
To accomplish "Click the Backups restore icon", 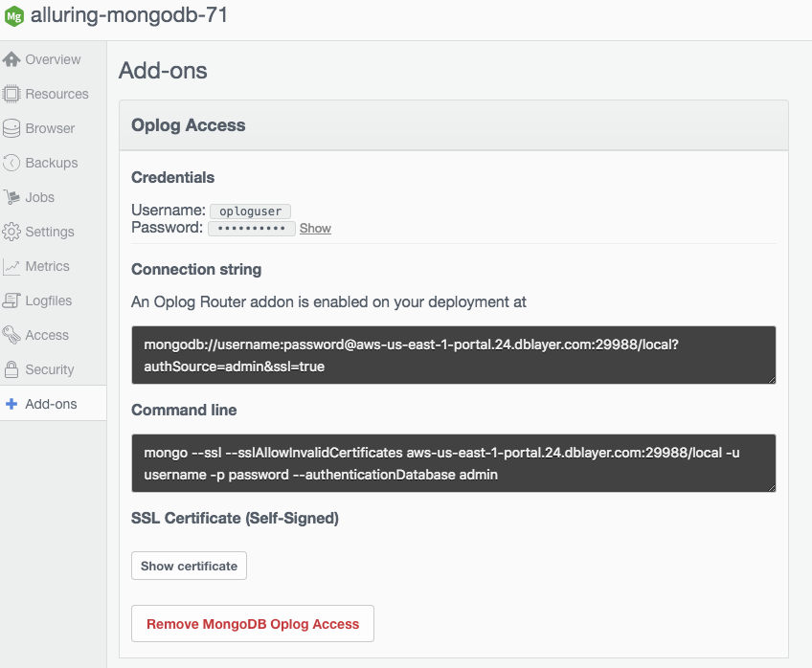I will pyautogui.click(x=13, y=162).
